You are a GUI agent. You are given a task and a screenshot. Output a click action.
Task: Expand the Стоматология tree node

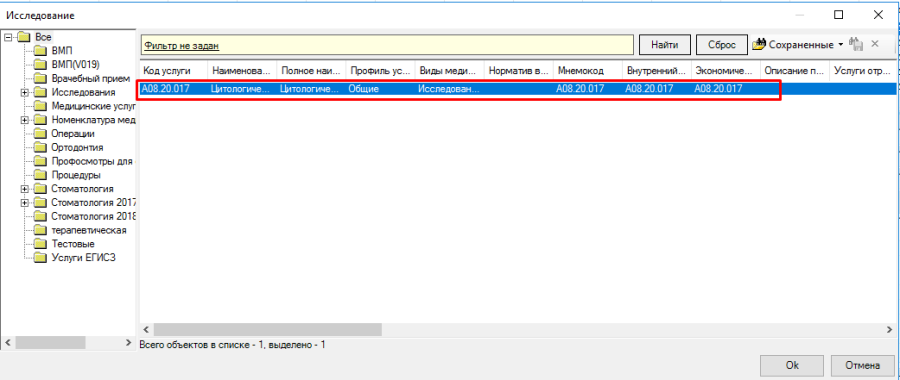[24, 189]
